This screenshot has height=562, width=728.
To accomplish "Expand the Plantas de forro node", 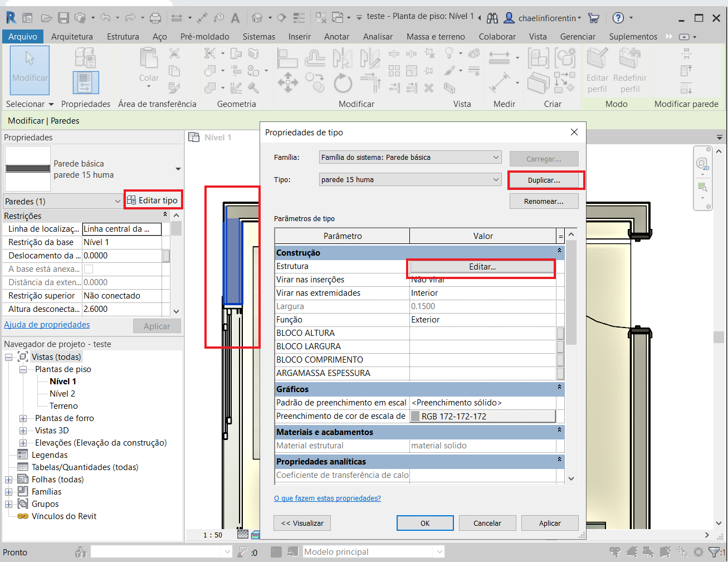I will click(x=23, y=418).
